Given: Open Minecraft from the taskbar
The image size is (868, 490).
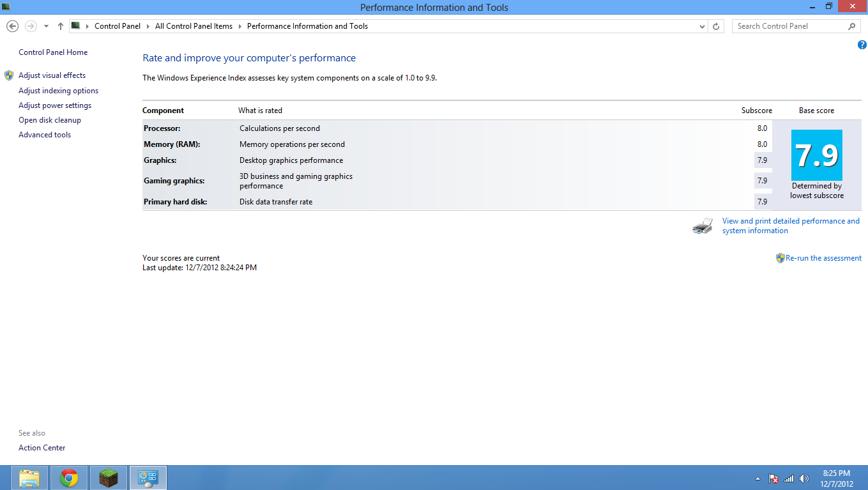Looking at the screenshot, I should [x=109, y=478].
